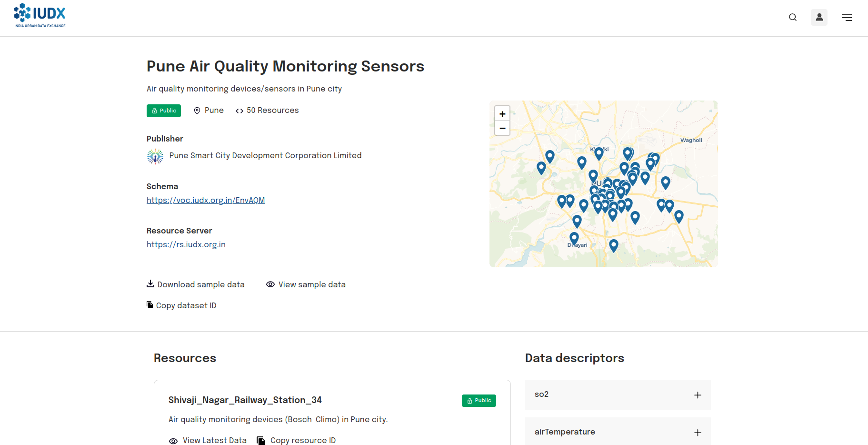Click the Copy dataset ID icon
868x445 pixels.
150,305
